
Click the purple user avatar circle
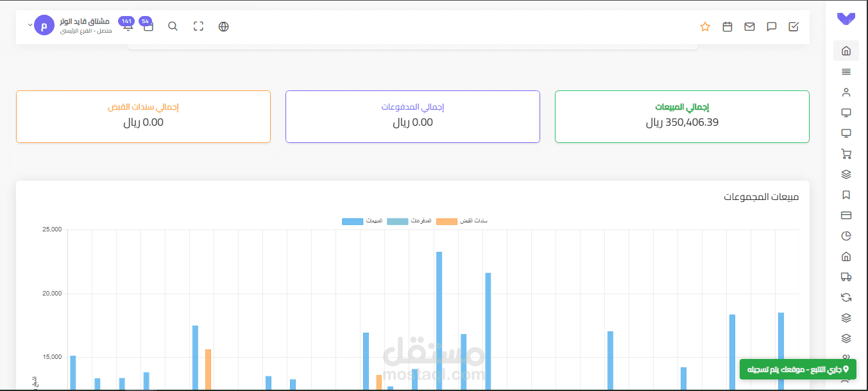[x=44, y=26]
